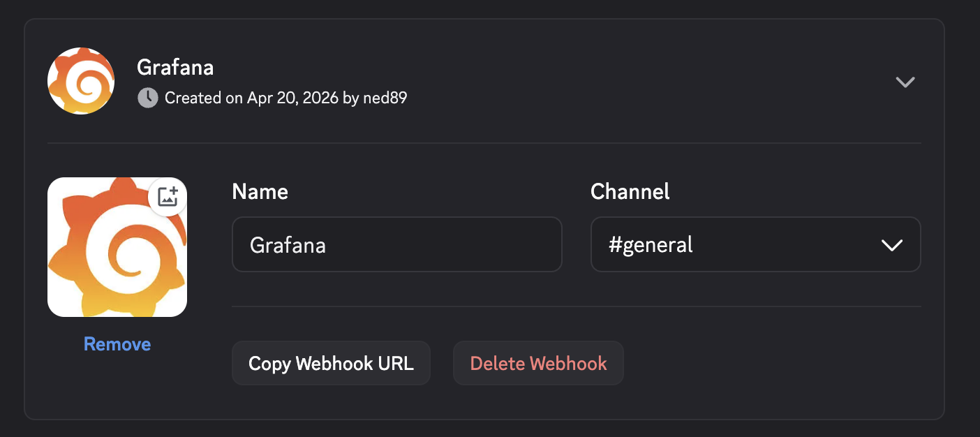Select the Grafana text in the Name field
Screen dimensions: 980x437
pos(288,245)
